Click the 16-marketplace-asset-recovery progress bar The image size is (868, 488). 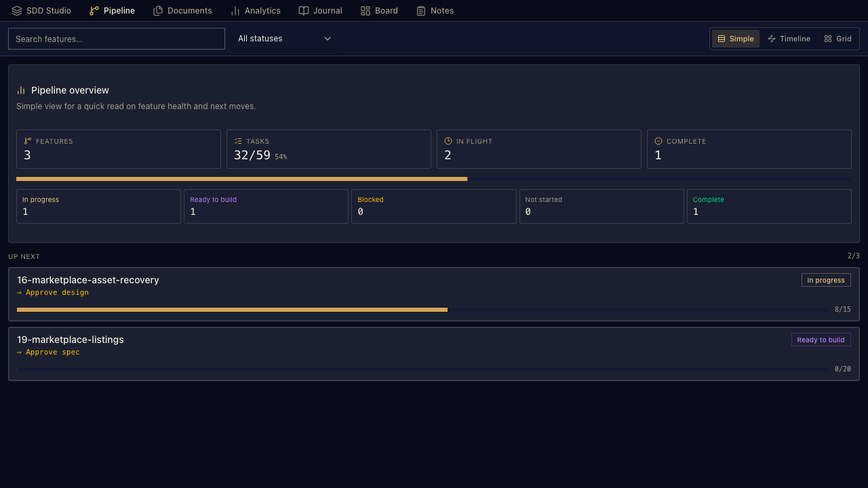click(423, 310)
